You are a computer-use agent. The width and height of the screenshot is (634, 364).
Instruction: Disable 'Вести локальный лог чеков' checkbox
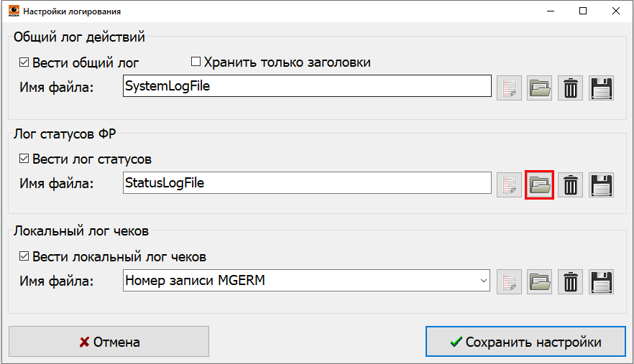pyautogui.click(x=24, y=256)
